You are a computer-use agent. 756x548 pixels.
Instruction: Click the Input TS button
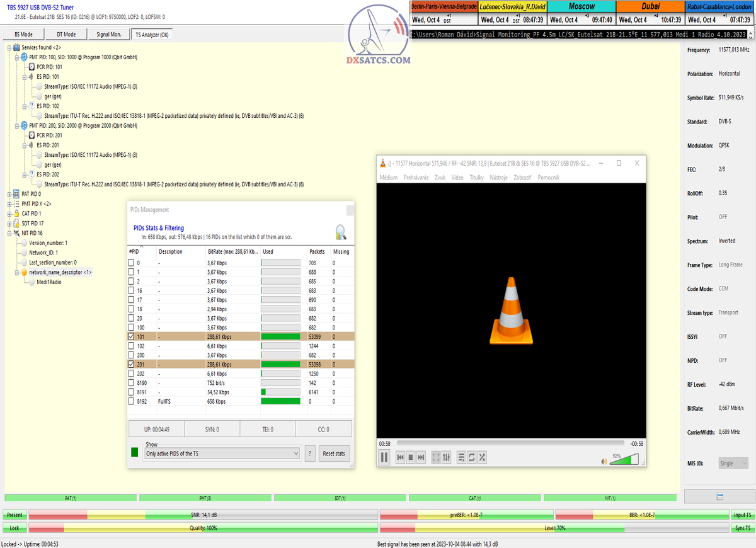pyautogui.click(x=742, y=515)
